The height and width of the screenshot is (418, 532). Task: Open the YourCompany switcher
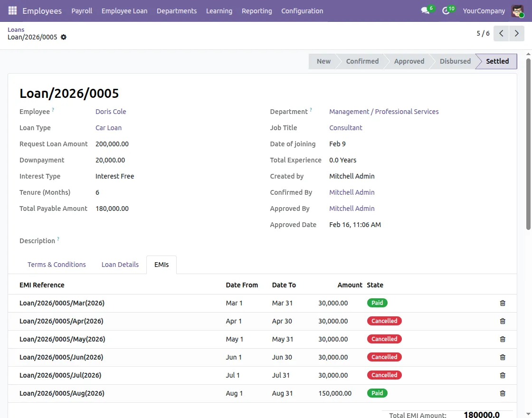pos(484,10)
